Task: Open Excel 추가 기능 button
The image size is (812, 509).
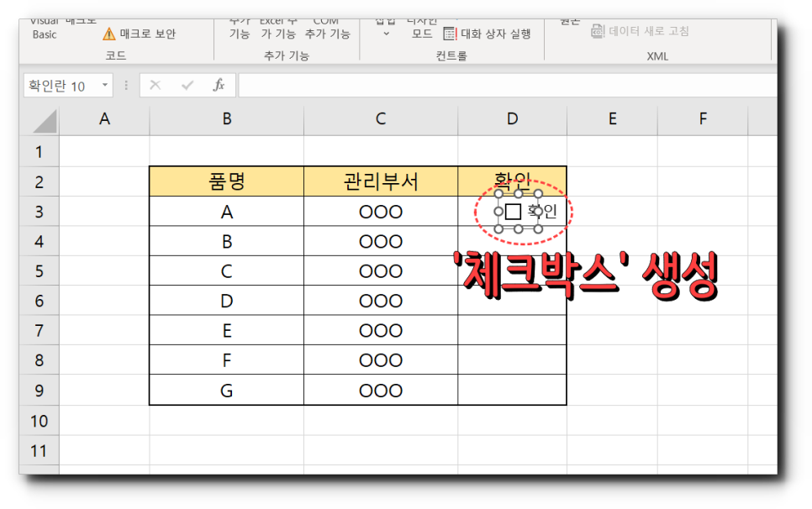Action: tap(278, 29)
